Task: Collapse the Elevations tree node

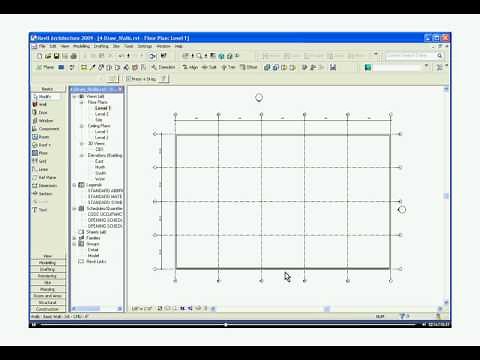Action: click(82, 155)
